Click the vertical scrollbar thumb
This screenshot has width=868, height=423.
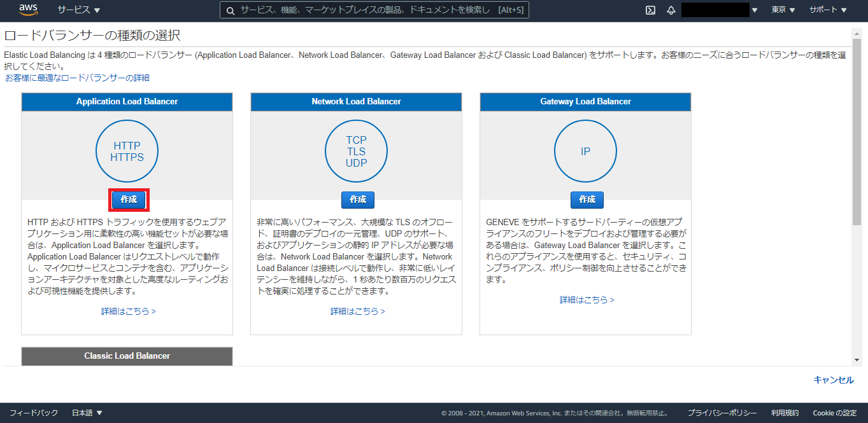(x=857, y=132)
